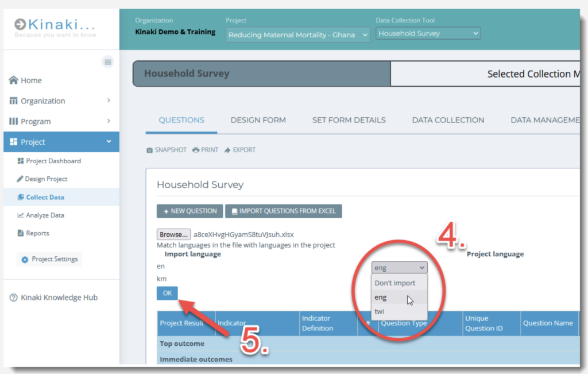Image resolution: width=588 pixels, height=374 pixels.
Task: Click Kinaki Demo & Training organization name
Action: click(175, 32)
